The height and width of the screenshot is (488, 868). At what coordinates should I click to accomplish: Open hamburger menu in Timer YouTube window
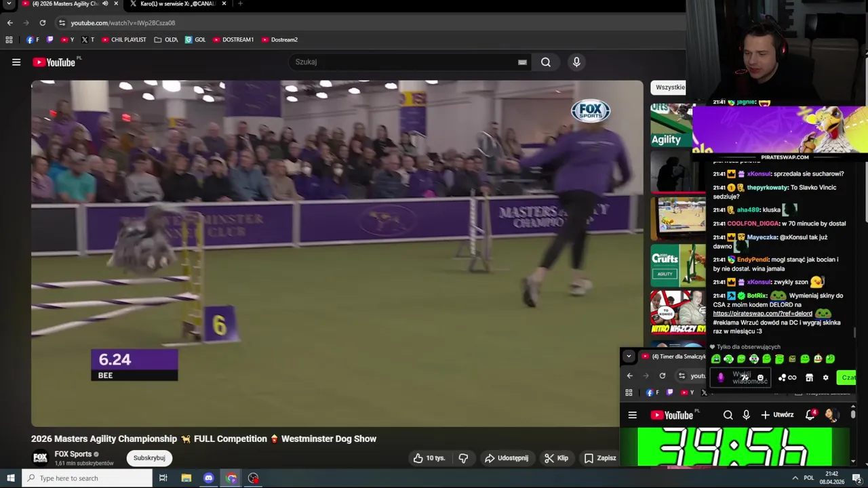pos(632,415)
